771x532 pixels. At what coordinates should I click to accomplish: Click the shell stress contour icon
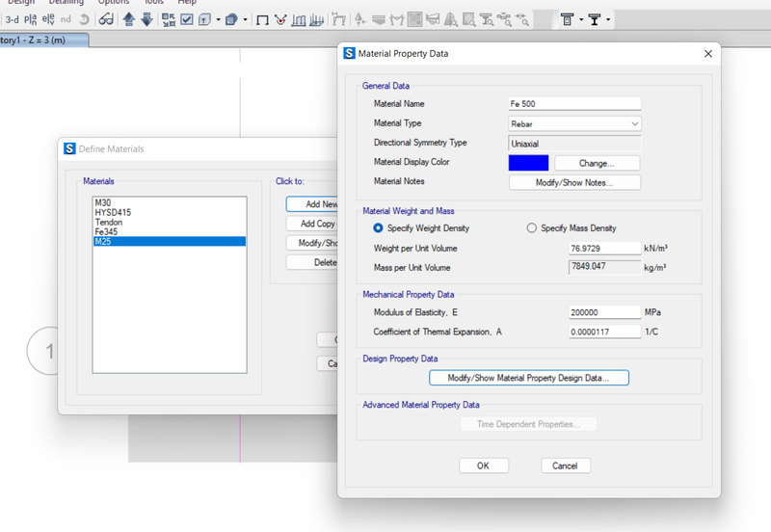click(x=415, y=19)
